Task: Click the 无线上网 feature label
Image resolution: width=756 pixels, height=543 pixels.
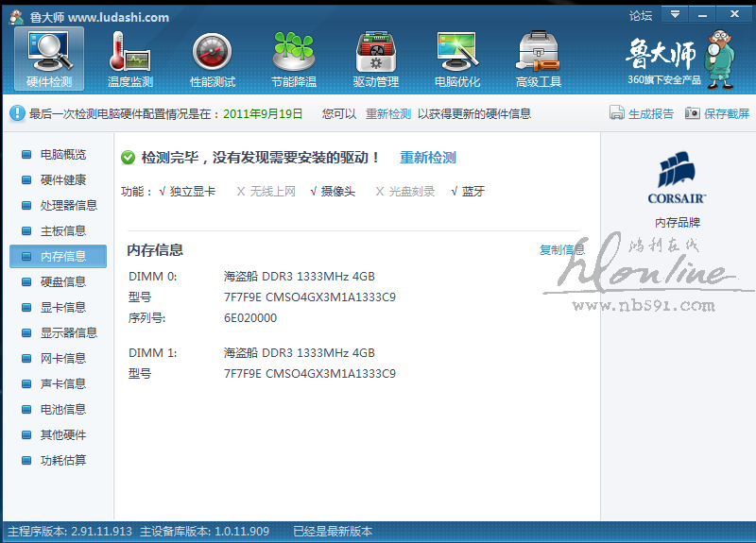Action: click(272, 192)
